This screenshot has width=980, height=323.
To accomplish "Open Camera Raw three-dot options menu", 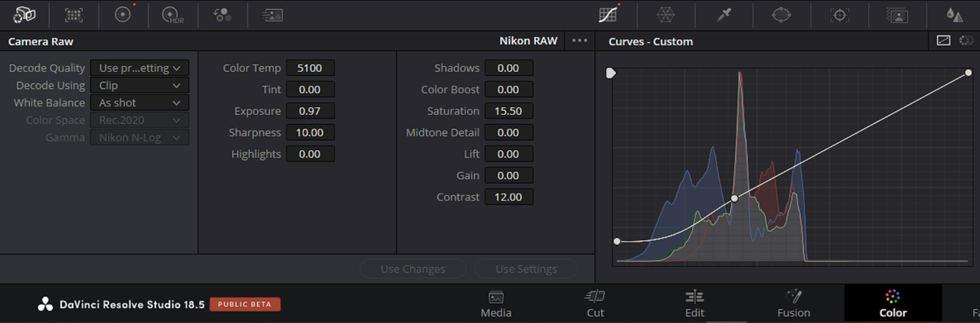I will tap(580, 41).
